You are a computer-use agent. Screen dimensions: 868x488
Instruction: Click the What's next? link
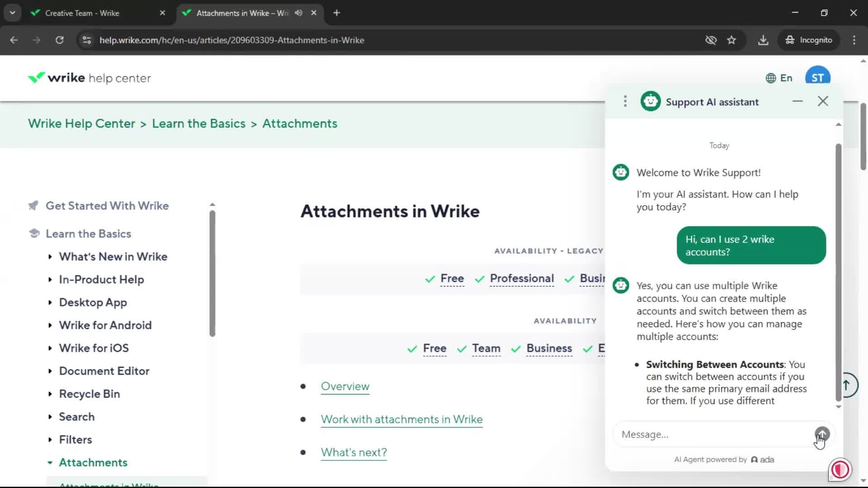tap(354, 453)
